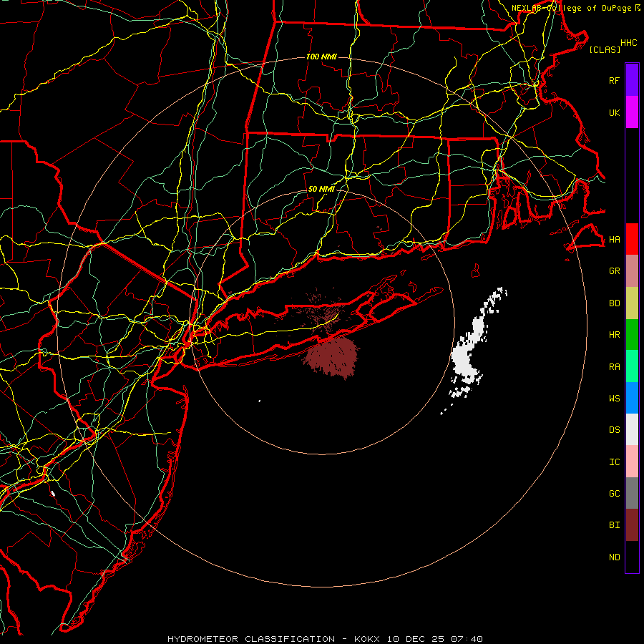This screenshot has height=644, width=644.
Task: Click the UK legend label
Action: click(614, 112)
